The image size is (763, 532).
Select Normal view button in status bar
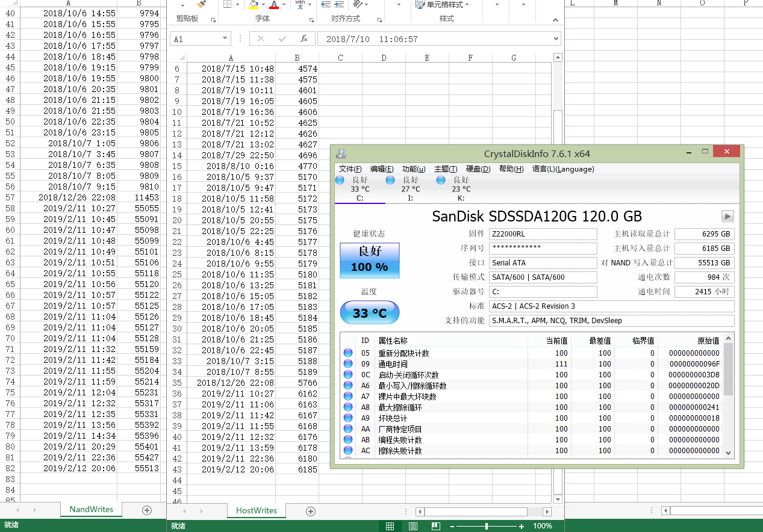click(390, 526)
